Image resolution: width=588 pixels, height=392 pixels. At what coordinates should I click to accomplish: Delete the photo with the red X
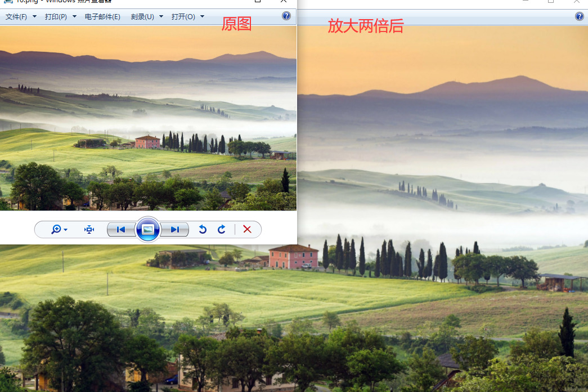(x=247, y=229)
